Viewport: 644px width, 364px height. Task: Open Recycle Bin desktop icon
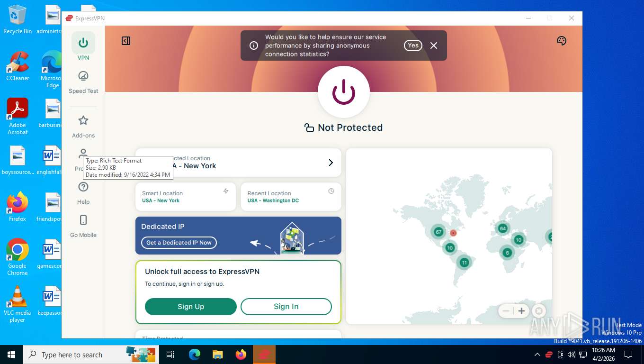tap(18, 19)
